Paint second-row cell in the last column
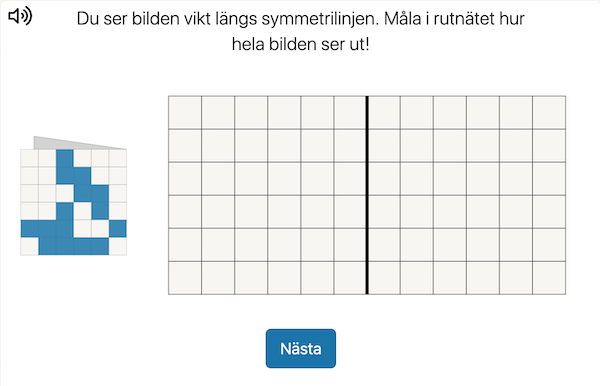600x386 pixels. point(549,146)
